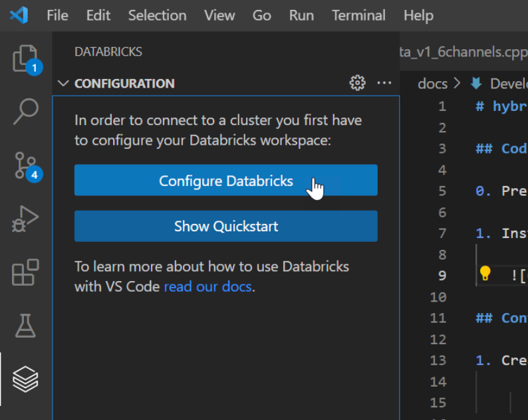Open the Search view icon
This screenshot has width=528, height=420.
coord(25,111)
